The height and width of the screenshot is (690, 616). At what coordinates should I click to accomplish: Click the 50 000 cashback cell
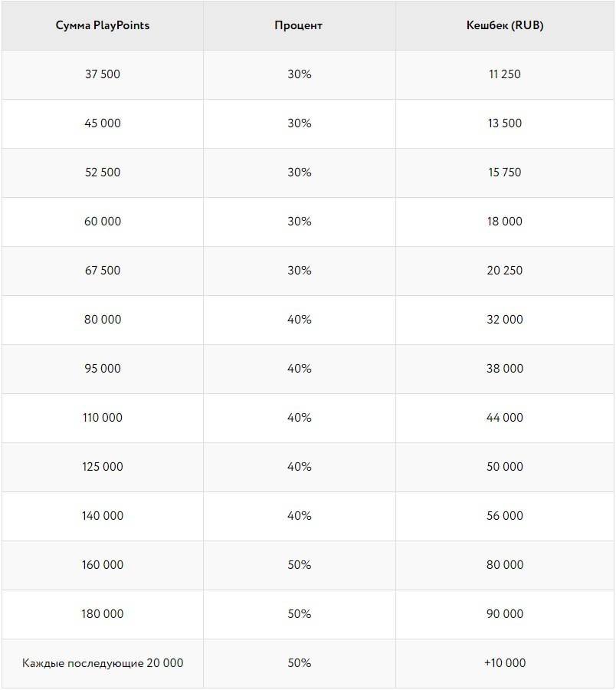click(505, 467)
